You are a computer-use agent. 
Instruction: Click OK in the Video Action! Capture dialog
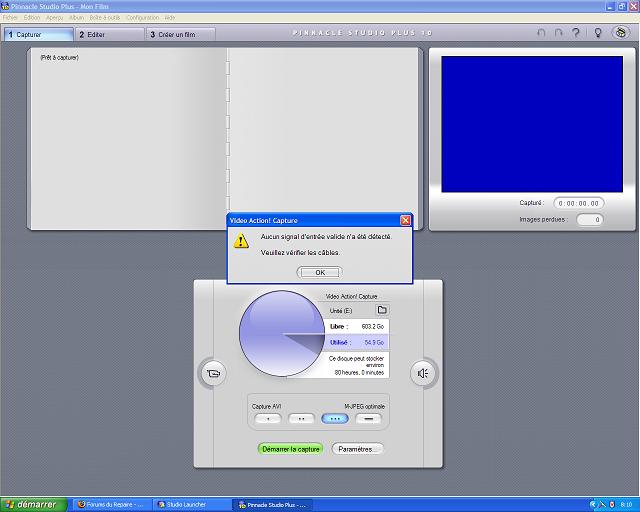pos(320,272)
